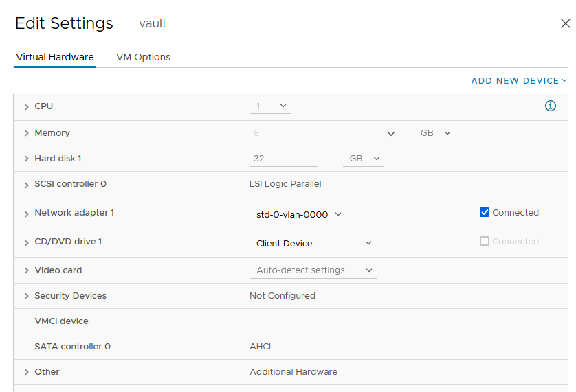The height and width of the screenshot is (392, 576).
Task: Expand the Other additional hardware row
Action: click(26, 372)
